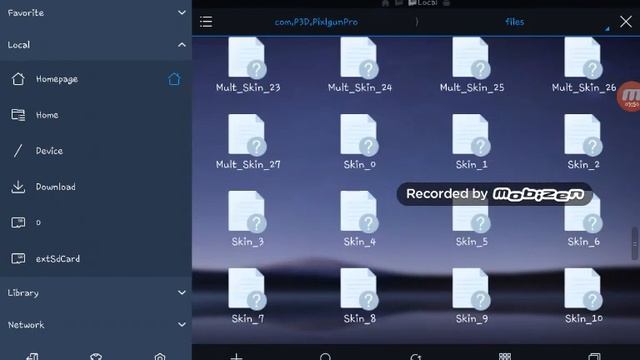640x360 pixels.
Task: Select the Skin_1 file icon
Action: tap(471, 135)
